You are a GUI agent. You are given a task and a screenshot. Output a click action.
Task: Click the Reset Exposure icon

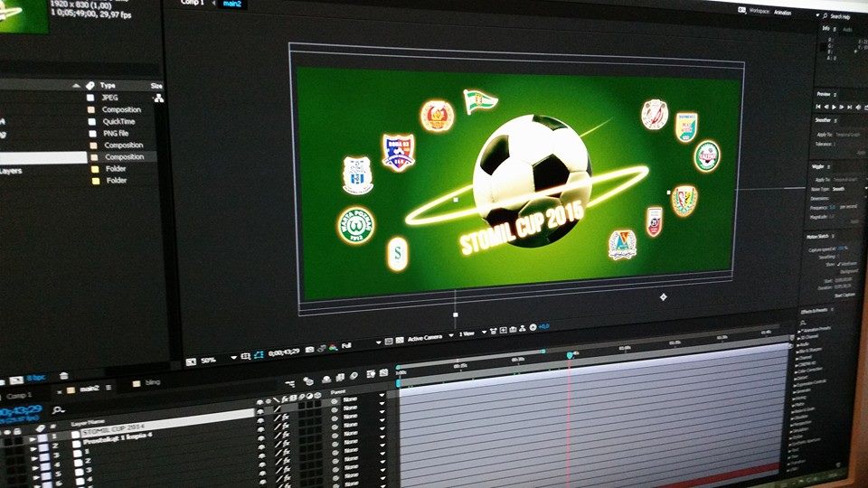point(533,327)
